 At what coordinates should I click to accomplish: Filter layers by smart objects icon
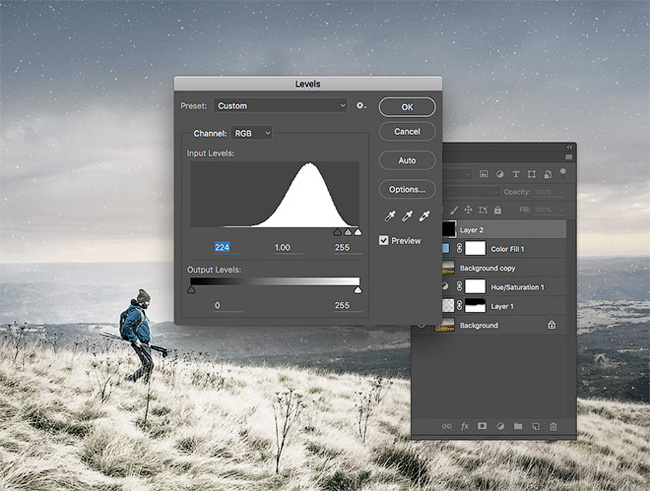click(548, 174)
